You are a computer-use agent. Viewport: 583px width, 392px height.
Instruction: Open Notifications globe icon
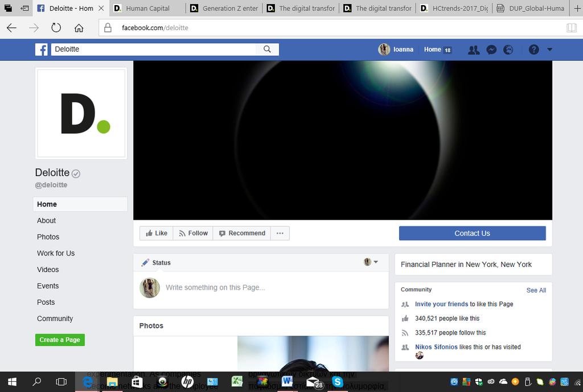click(508, 49)
